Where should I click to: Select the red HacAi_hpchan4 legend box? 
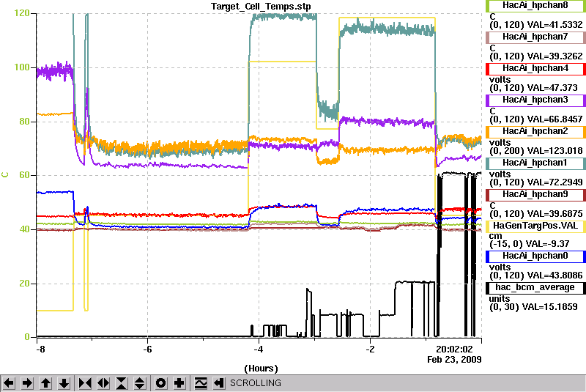tap(535, 69)
